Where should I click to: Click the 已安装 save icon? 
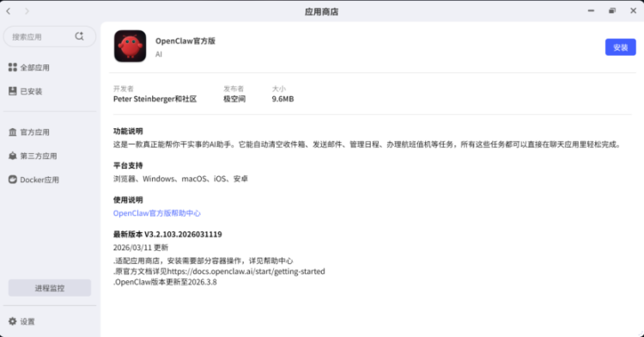click(13, 91)
